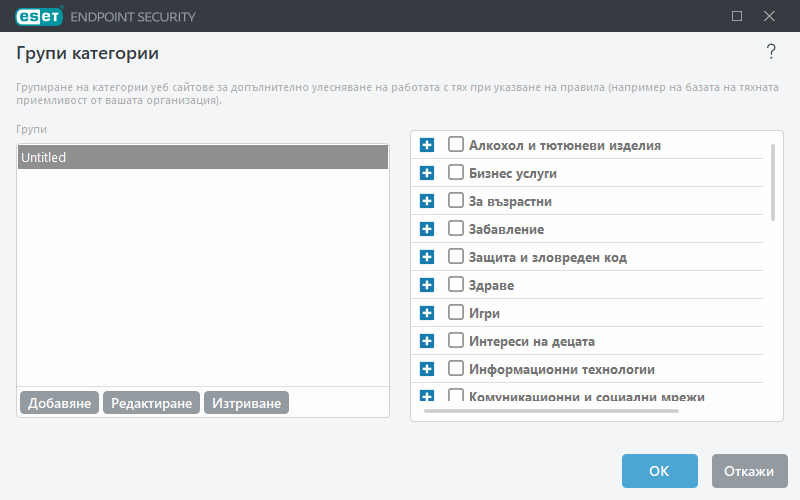Image resolution: width=800 pixels, height=500 pixels.
Task: Check the Игри category checkbox
Action: (456, 313)
